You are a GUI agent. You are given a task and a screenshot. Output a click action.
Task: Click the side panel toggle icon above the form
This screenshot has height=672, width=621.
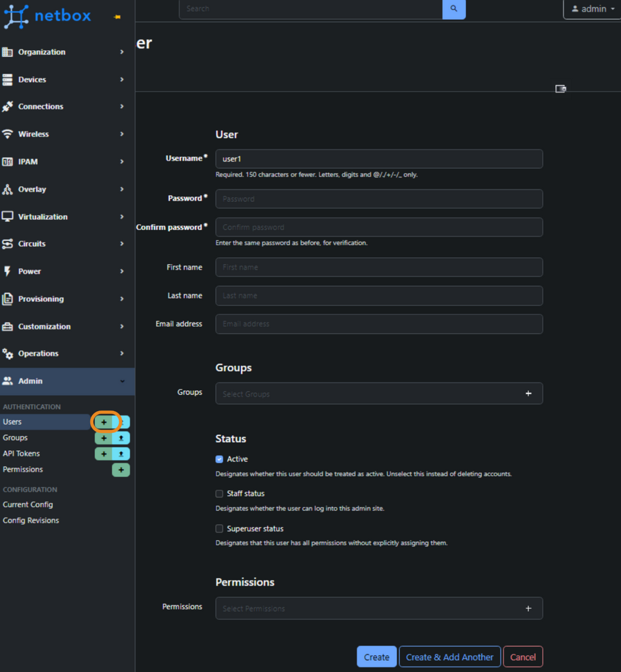[x=561, y=89]
